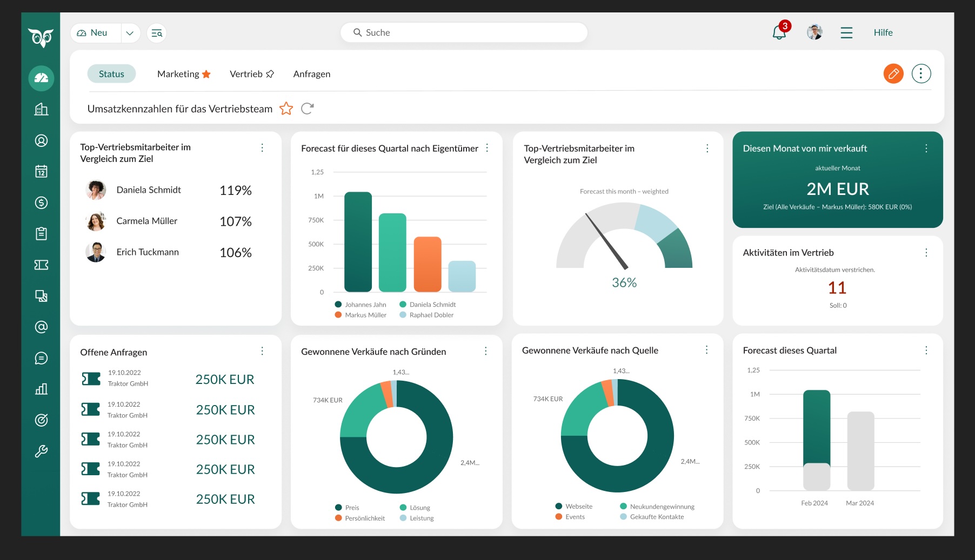
Task: Open the settings wrench at the sidebar bottom
Action: (42, 451)
